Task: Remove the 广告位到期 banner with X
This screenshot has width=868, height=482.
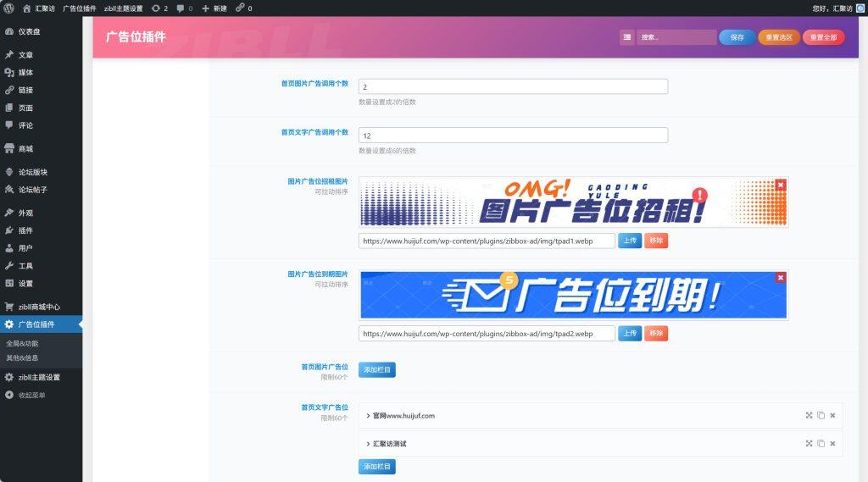Action: pyautogui.click(x=781, y=278)
